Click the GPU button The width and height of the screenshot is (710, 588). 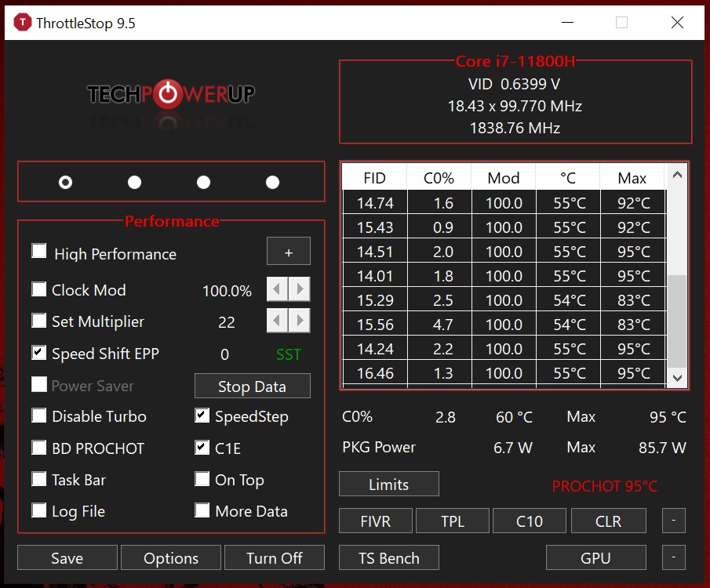[x=596, y=557]
